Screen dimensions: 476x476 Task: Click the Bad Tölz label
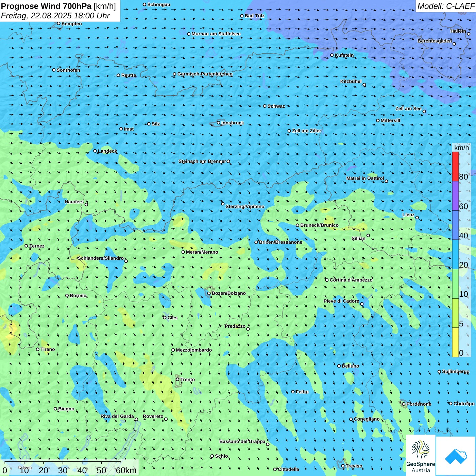pyautogui.click(x=255, y=16)
